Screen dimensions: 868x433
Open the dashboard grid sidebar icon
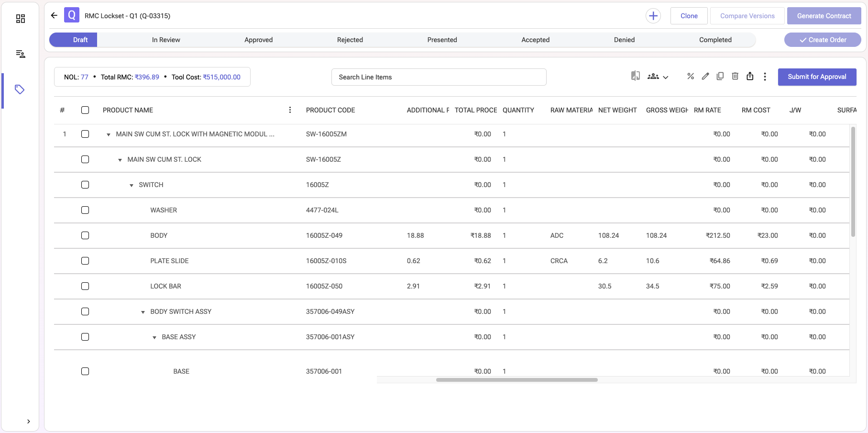coord(21,19)
